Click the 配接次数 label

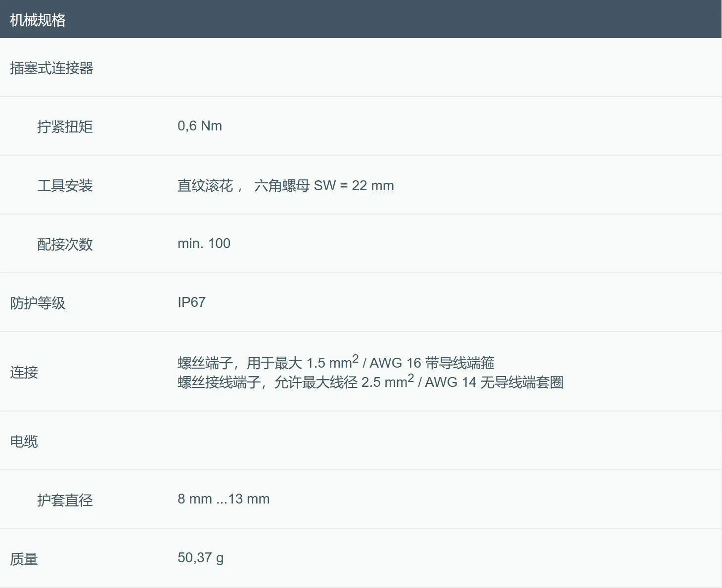coord(65,244)
